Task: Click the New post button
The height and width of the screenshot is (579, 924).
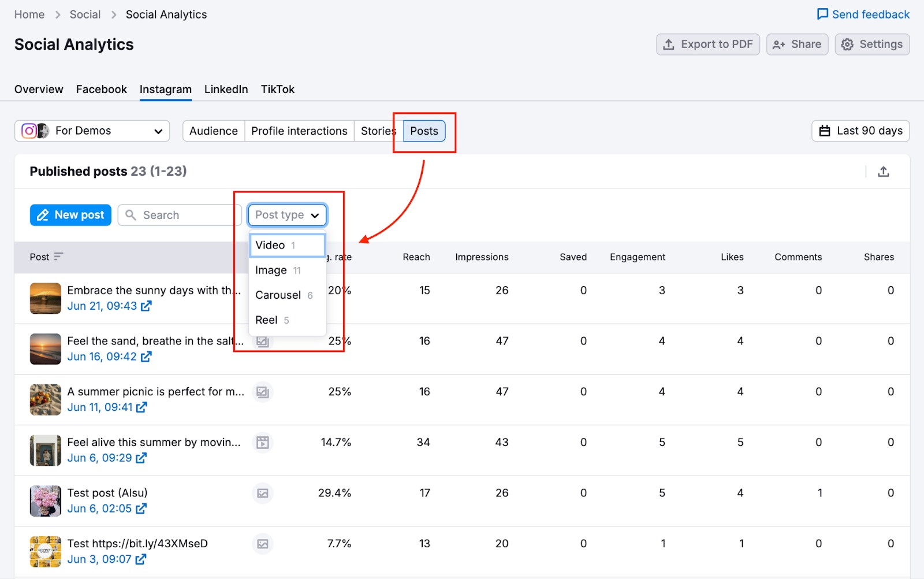Action: click(70, 214)
